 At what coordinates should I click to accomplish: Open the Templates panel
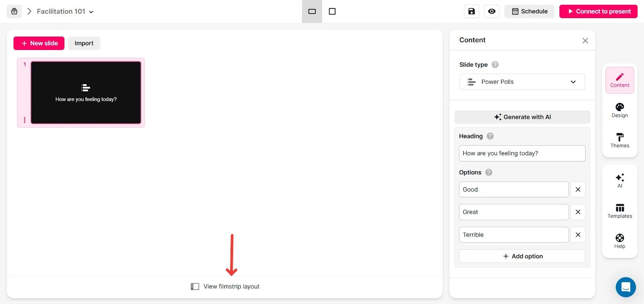[619, 211]
